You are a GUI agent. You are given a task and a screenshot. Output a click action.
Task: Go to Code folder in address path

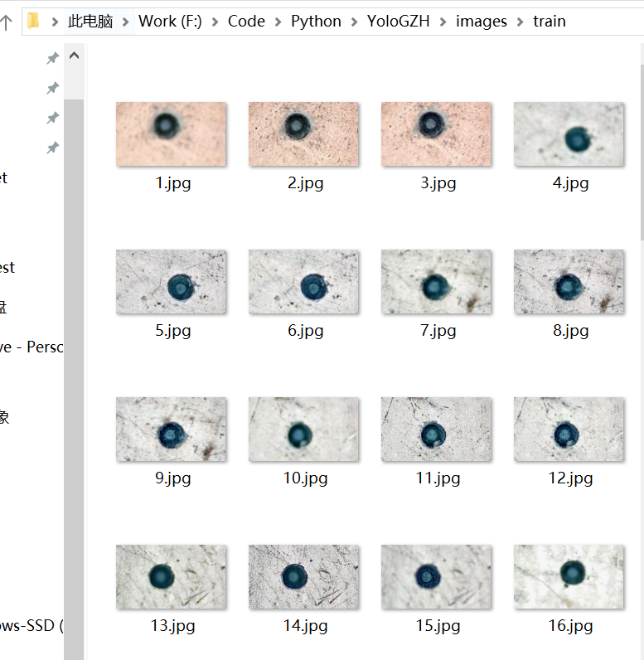click(246, 22)
